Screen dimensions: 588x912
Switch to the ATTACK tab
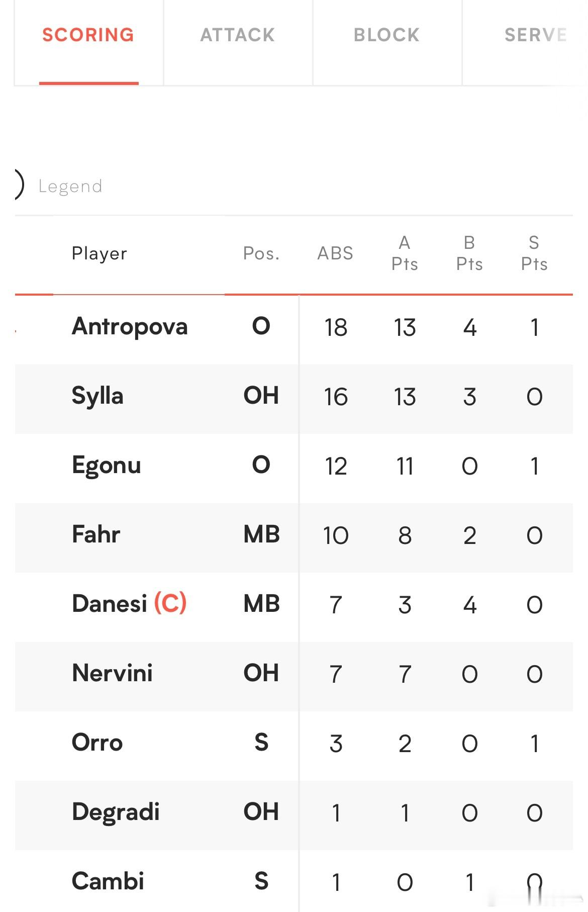(238, 35)
